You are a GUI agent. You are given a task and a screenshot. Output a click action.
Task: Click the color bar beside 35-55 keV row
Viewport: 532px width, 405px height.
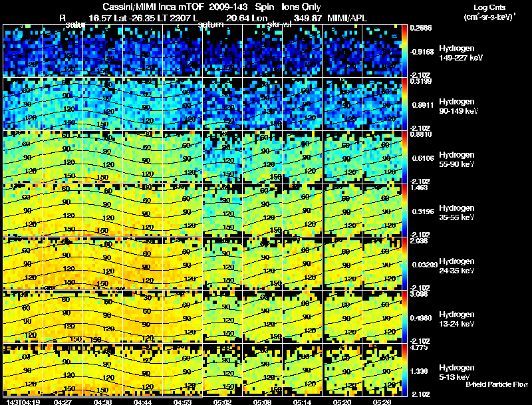pyautogui.click(x=404, y=211)
